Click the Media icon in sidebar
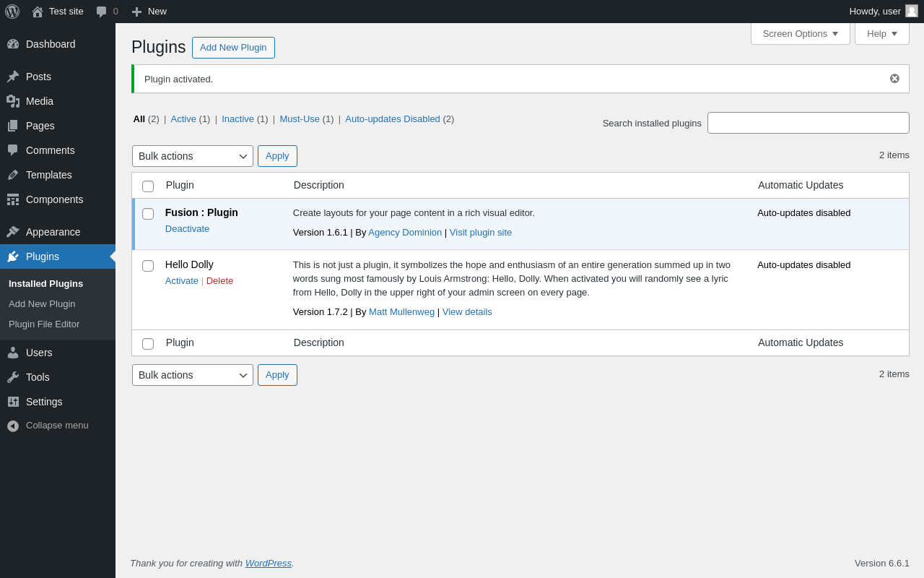Viewport: 924px width, 578px height. pos(13,101)
